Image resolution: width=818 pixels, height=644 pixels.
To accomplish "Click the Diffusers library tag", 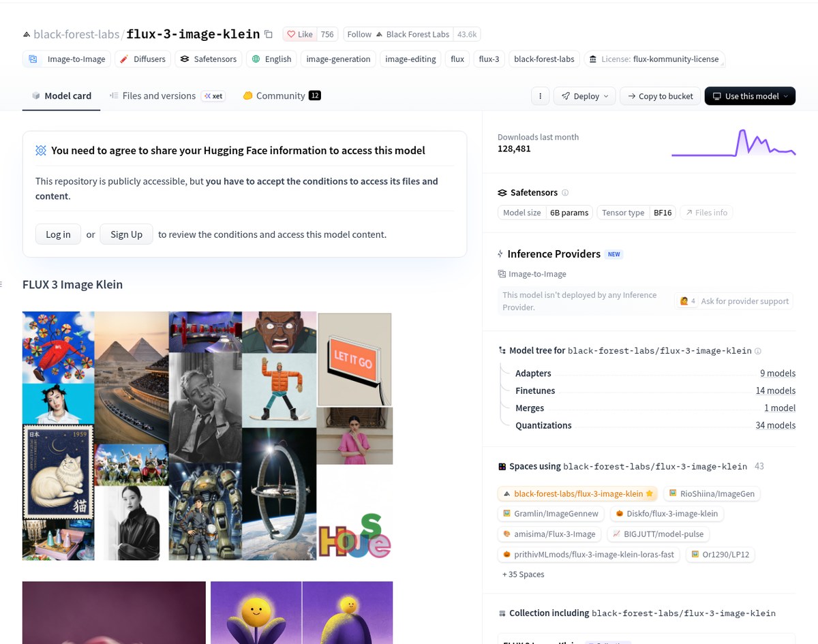I will pos(142,59).
